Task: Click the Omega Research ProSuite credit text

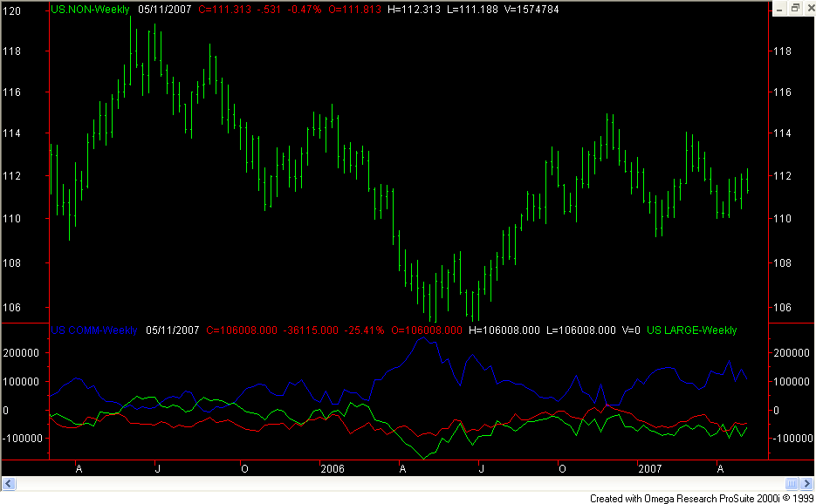Action: [x=702, y=498]
